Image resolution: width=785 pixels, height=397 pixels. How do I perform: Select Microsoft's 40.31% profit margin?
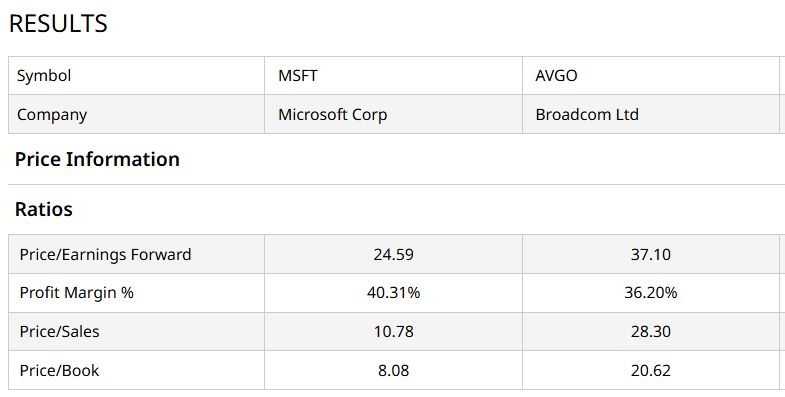(394, 293)
